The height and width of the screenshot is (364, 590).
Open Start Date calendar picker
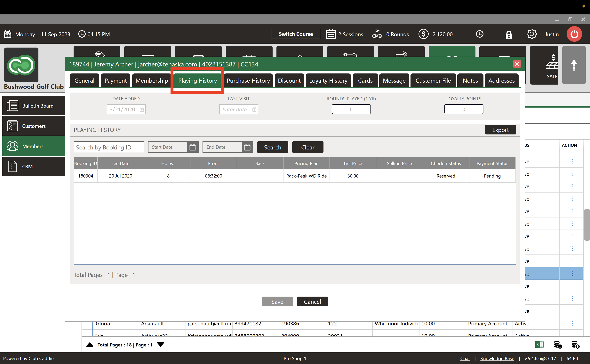click(192, 147)
